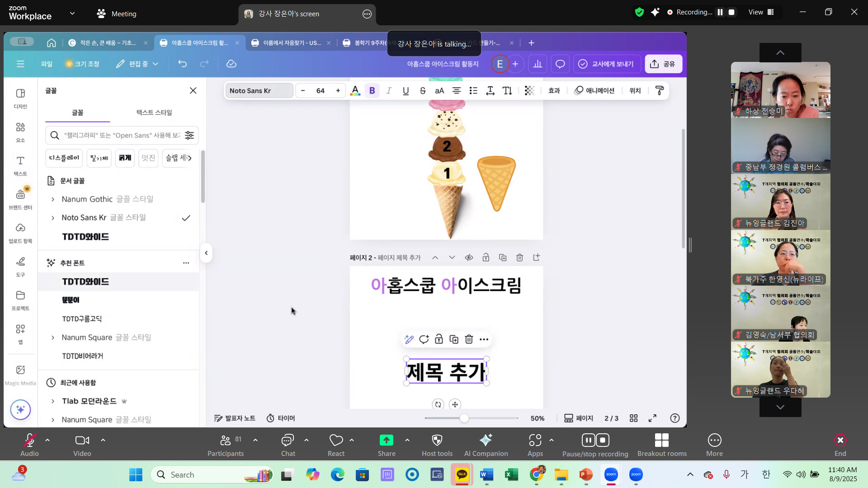Close the 글꼴 font panel

[x=193, y=90]
